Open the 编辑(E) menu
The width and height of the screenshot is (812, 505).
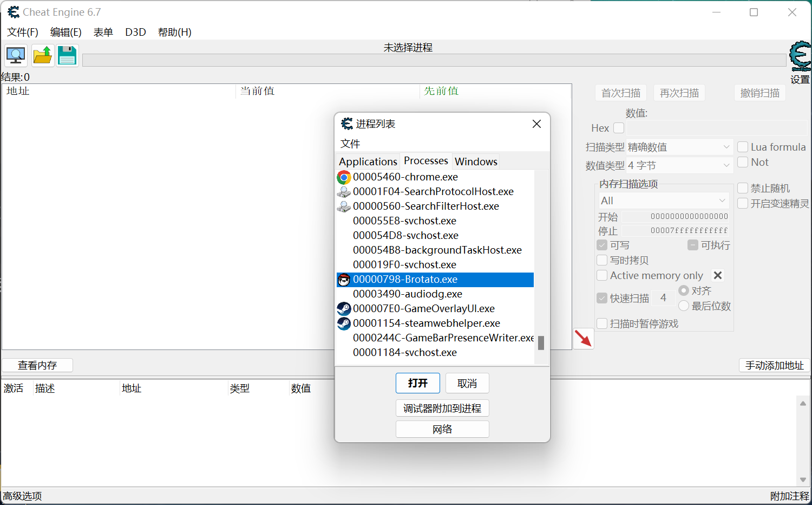click(x=66, y=32)
